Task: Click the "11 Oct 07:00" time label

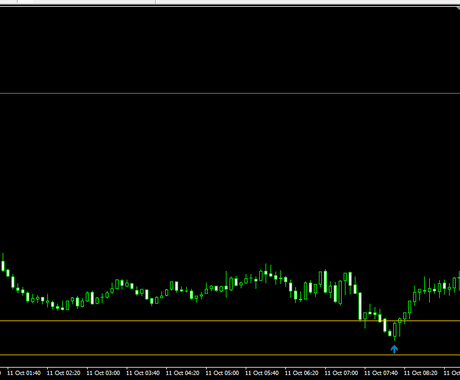Action: point(341,373)
